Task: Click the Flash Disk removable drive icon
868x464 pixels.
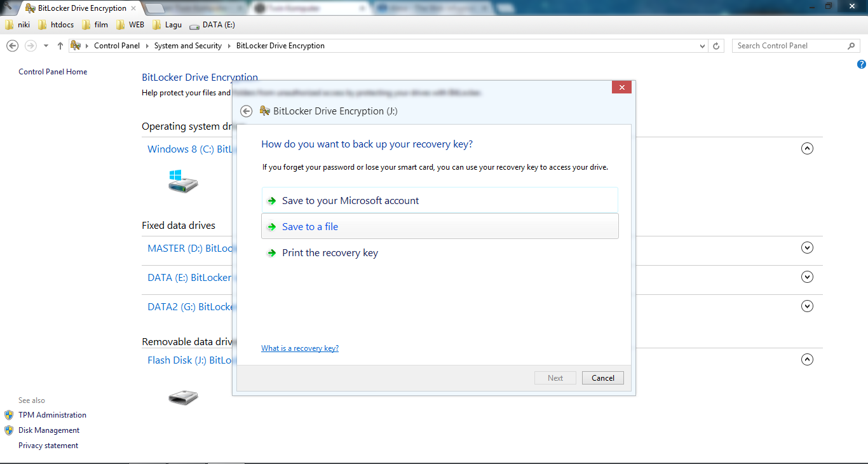Action: pos(183,397)
